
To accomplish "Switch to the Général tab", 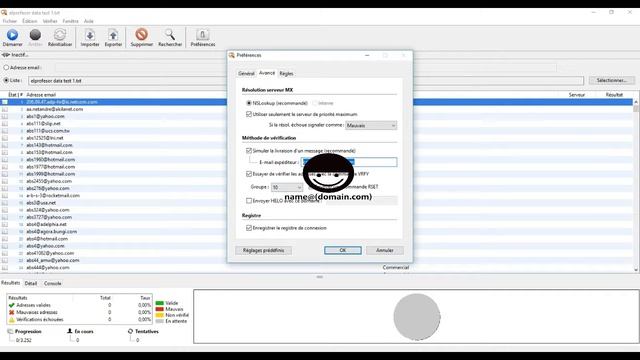I will click(x=246, y=73).
